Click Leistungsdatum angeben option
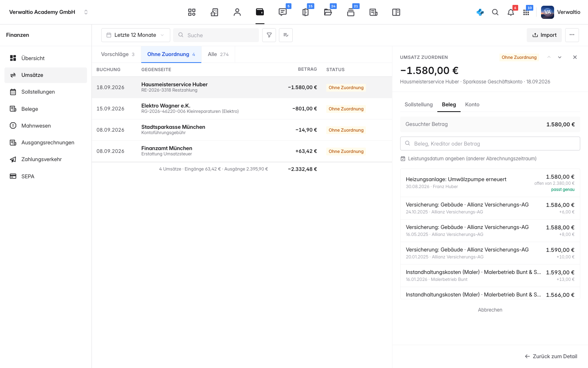 pyautogui.click(x=468, y=159)
